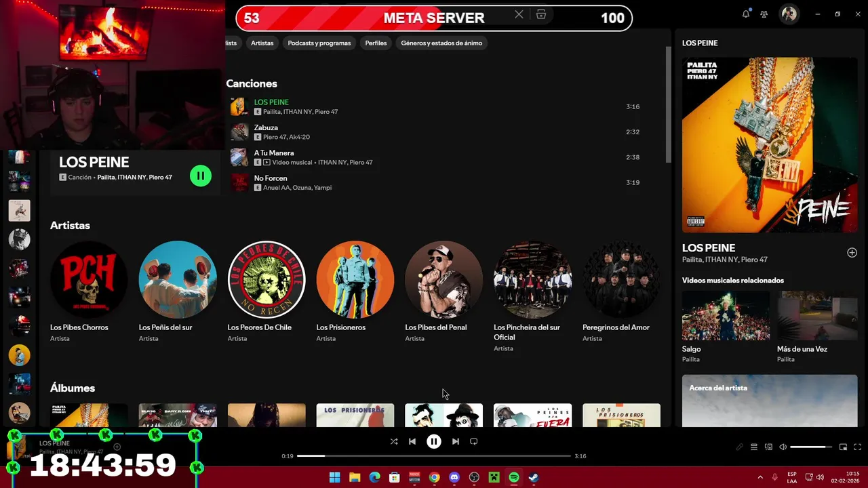Open the lyrics microphone icon

pyautogui.click(x=740, y=447)
